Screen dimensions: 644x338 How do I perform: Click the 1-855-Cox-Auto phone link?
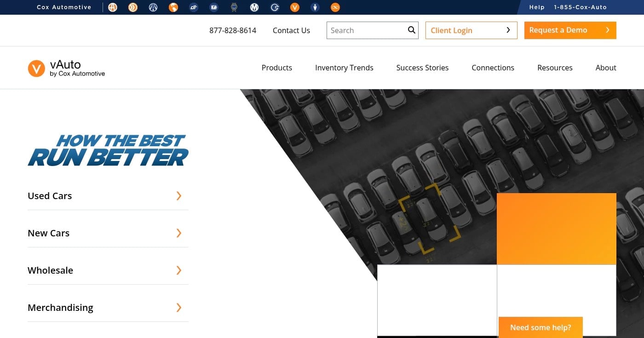tap(580, 7)
